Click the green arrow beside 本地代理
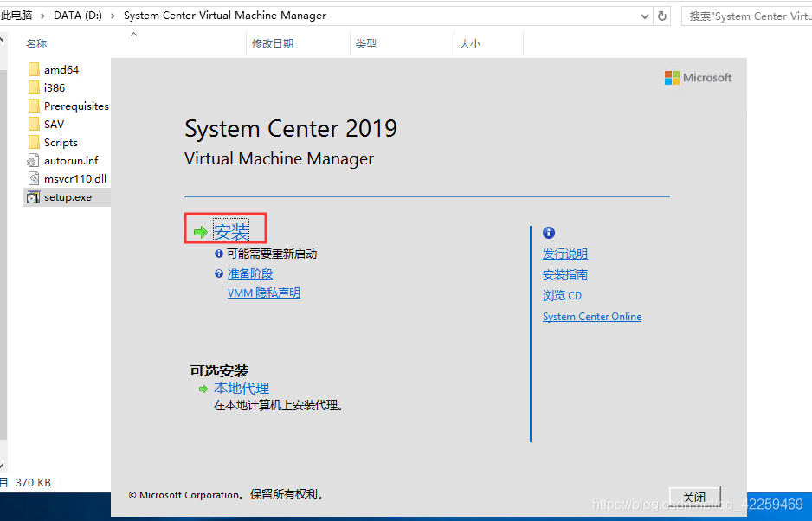 point(203,389)
